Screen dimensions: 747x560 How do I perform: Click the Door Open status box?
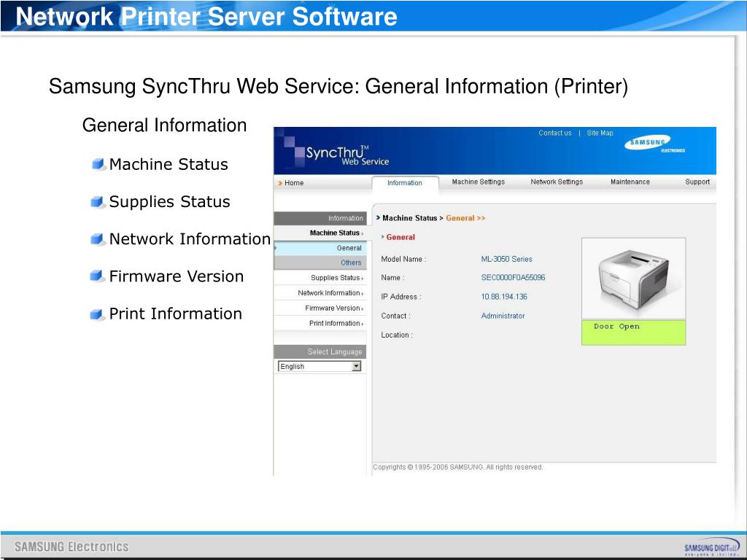[633, 332]
